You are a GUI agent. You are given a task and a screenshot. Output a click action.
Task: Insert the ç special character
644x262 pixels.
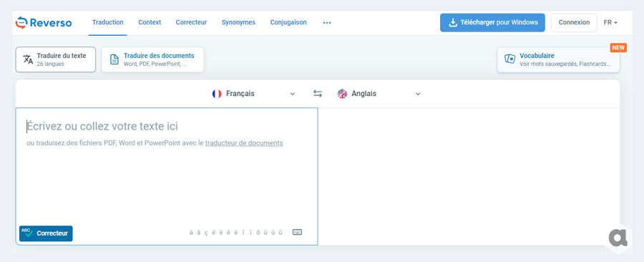pyautogui.click(x=206, y=233)
